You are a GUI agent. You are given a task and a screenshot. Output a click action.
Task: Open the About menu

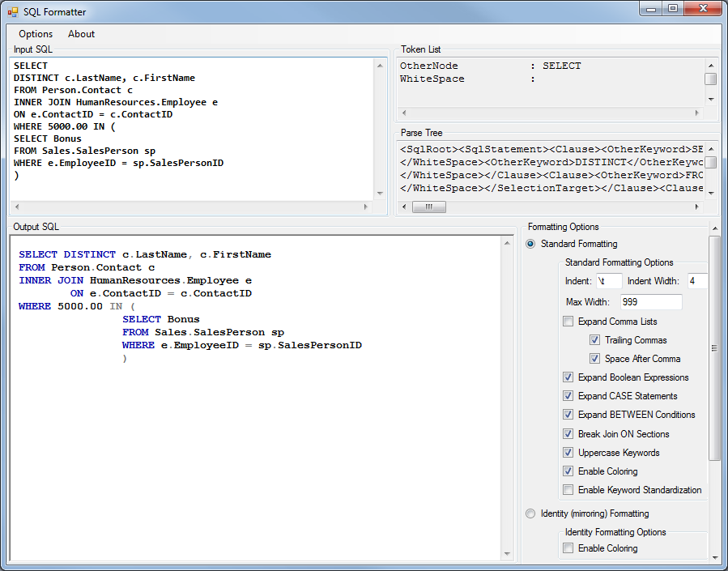tap(81, 33)
